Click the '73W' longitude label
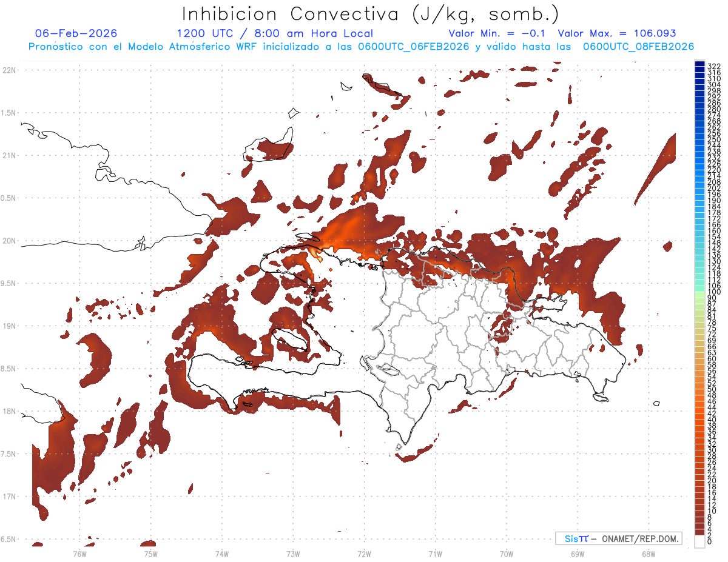The image size is (728, 562). tap(293, 553)
